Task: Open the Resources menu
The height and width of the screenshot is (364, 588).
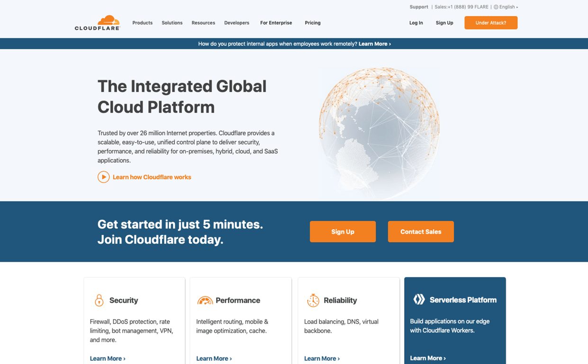Action: (203, 23)
